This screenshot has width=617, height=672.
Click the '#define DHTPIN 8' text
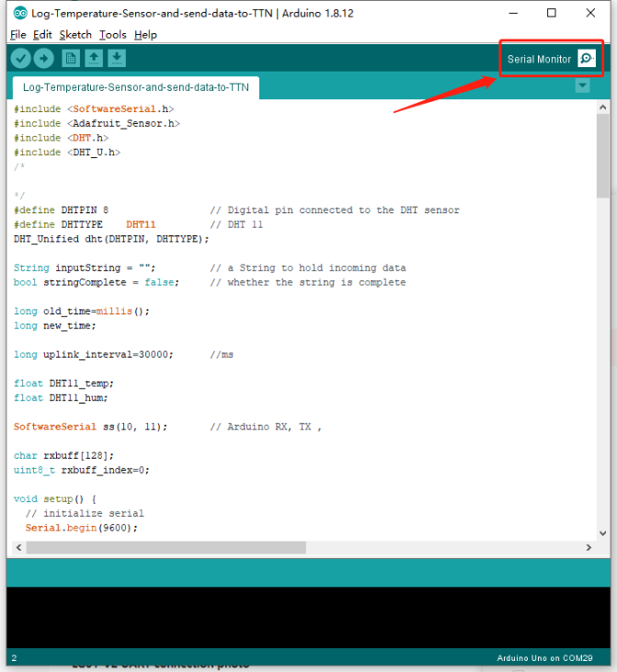pos(62,210)
